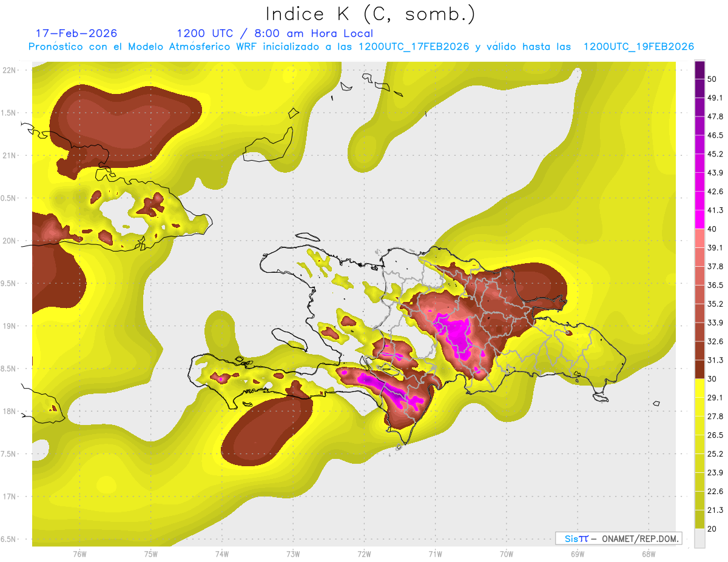Viewport: 728px width, 562px height.
Task: Click the "45.2" colorbar value
Action: tap(715, 154)
